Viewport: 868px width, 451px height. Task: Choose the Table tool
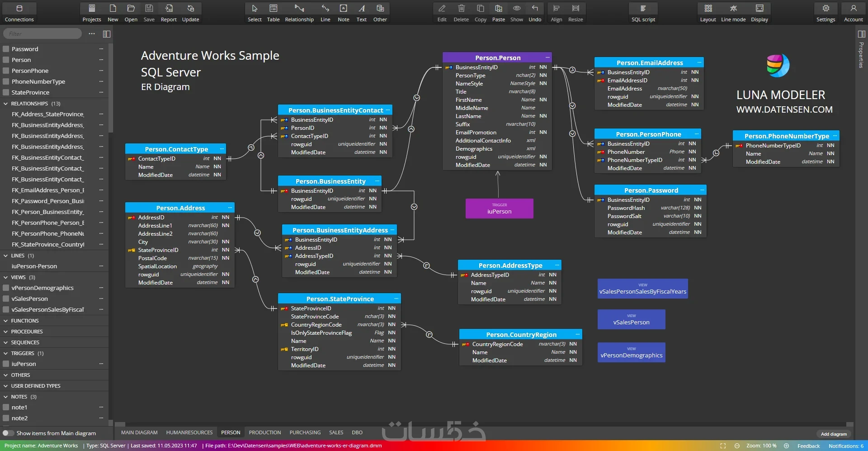click(273, 13)
